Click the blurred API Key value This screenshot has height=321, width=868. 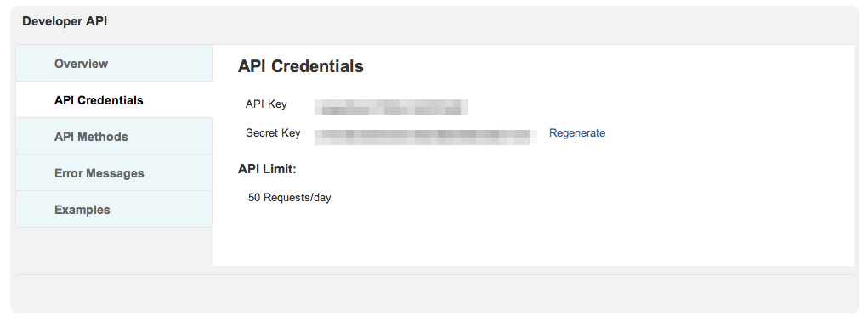391,107
